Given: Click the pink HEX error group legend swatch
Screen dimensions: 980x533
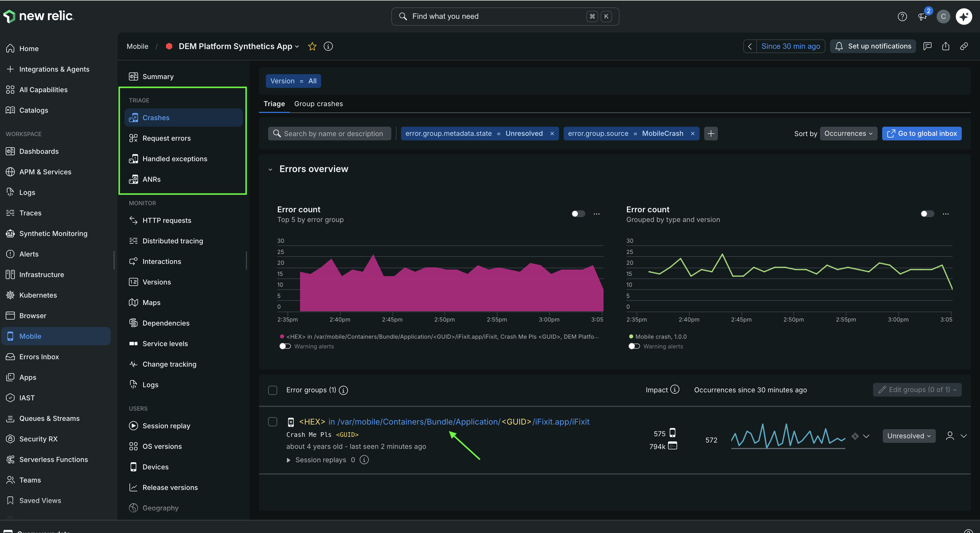Looking at the screenshot, I should click(282, 337).
